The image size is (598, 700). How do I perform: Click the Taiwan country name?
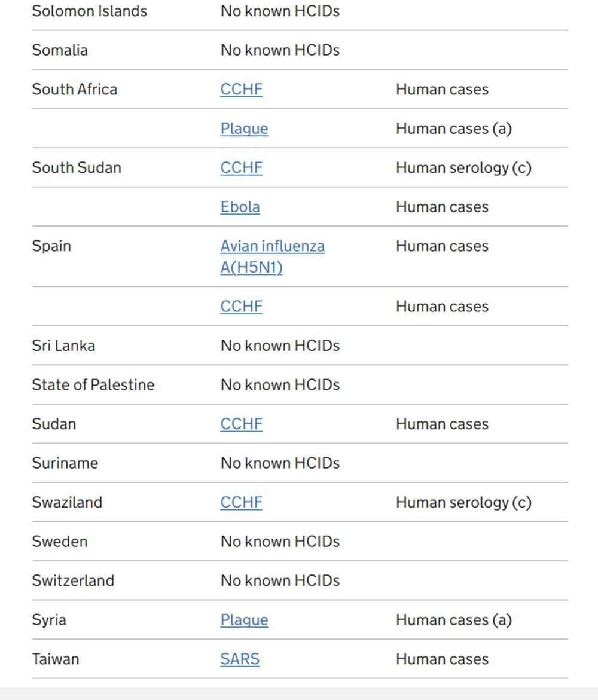pyautogui.click(x=55, y=659)
